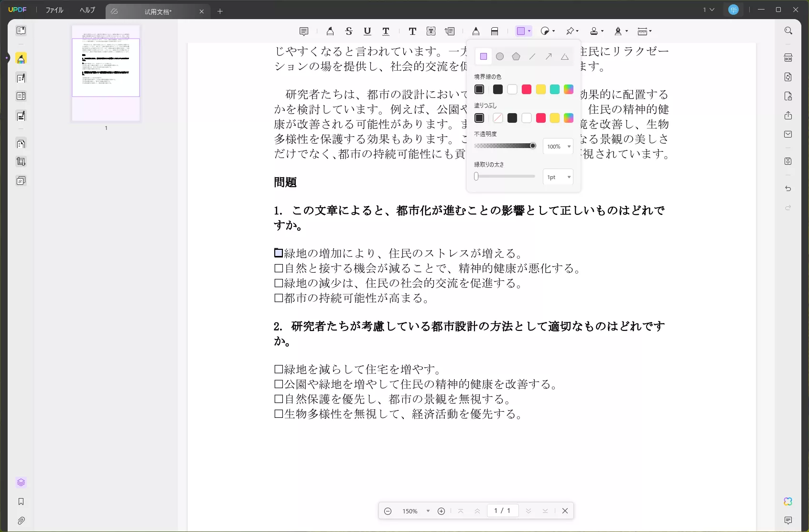
Task: Select the no-fill transparent swatch
Action: (x=498, y=118)
